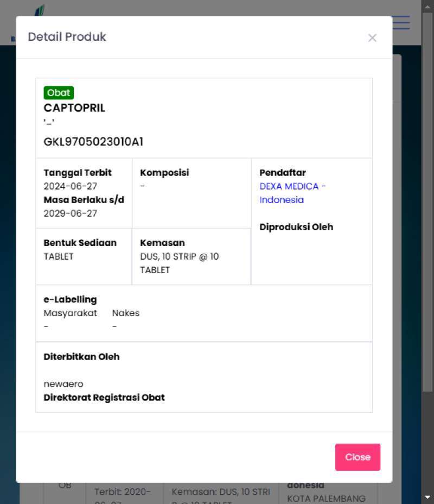This screenshot has width=434, height=504.
Task: Click the Diproduksi Oleh heading
Action: click(x=296, y=227)
